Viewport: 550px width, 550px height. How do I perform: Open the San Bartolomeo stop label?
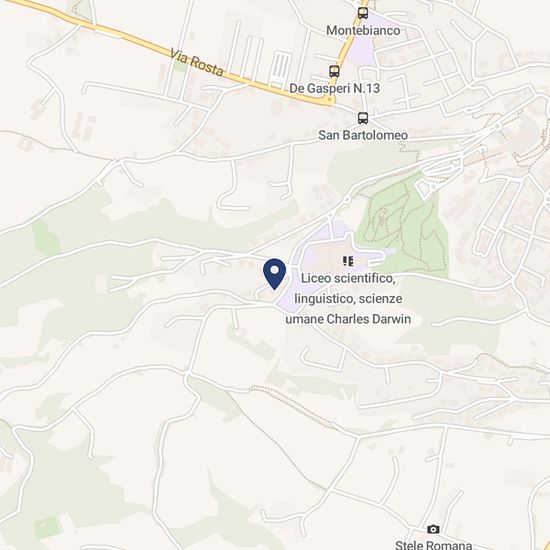point(363,135)
